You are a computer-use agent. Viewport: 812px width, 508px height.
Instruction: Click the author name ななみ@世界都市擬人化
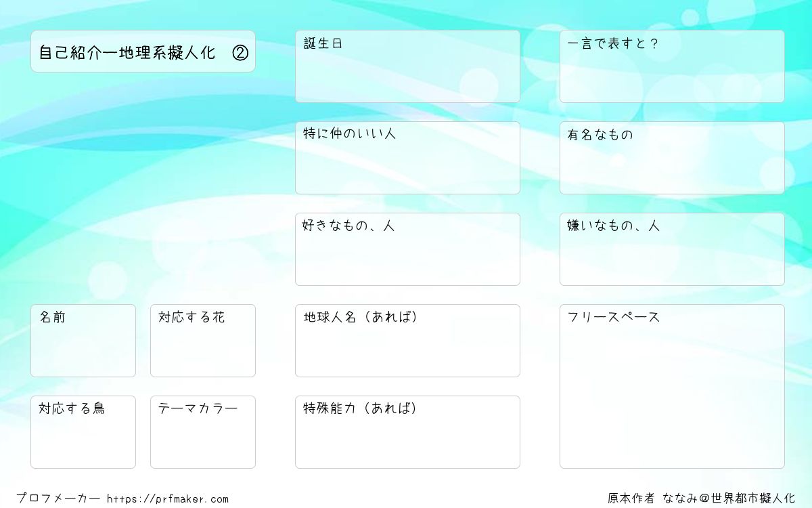[729, 499]
